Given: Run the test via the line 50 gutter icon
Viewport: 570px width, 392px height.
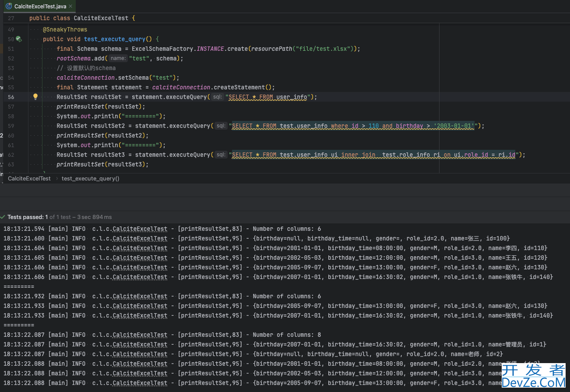Looking at the screenshot, I should 18,39.
